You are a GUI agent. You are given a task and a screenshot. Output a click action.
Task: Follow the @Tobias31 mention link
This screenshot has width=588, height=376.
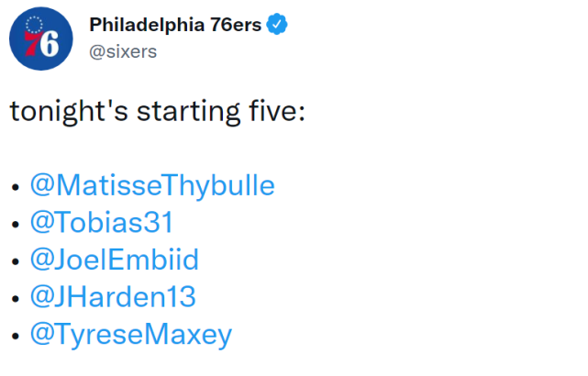(101, 222)
